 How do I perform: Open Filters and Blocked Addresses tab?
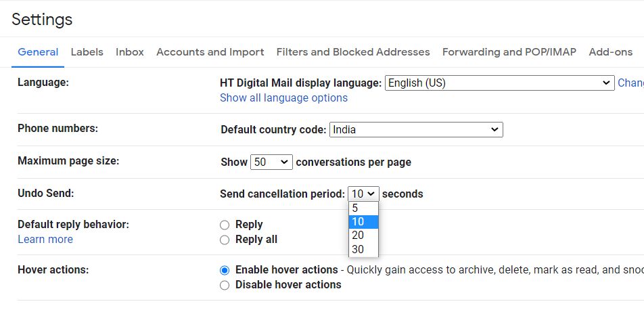point(353,52)
